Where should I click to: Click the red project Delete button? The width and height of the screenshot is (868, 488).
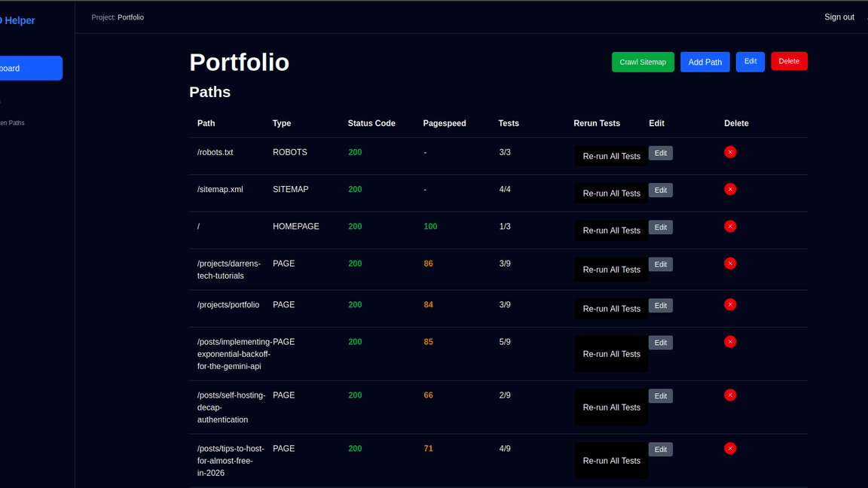[789, 61]
